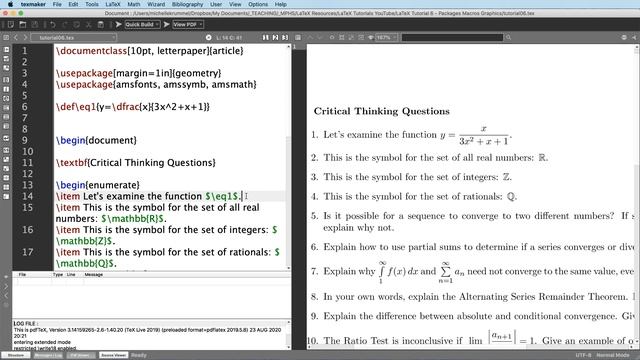Click the 'LOG FILE :' text in log panel
Viewport: 640px width, 360px height.
pyautogui.click(x=26, y=324)
